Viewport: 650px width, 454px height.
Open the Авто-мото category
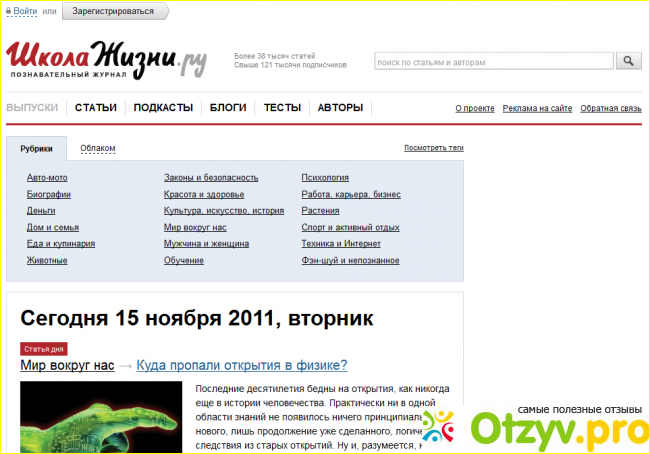tap(47, 177)
